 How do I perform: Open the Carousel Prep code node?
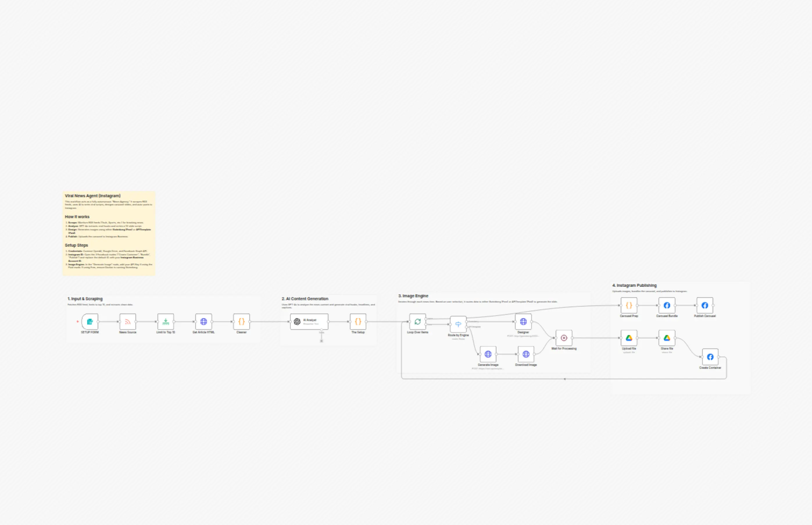coord(629,305)
